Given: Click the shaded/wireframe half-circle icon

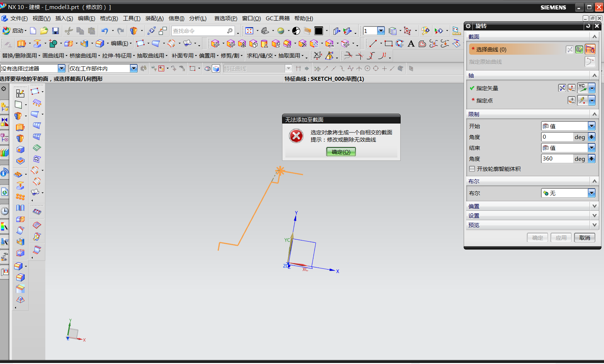Looking at the screenshot, I should 296,31.
